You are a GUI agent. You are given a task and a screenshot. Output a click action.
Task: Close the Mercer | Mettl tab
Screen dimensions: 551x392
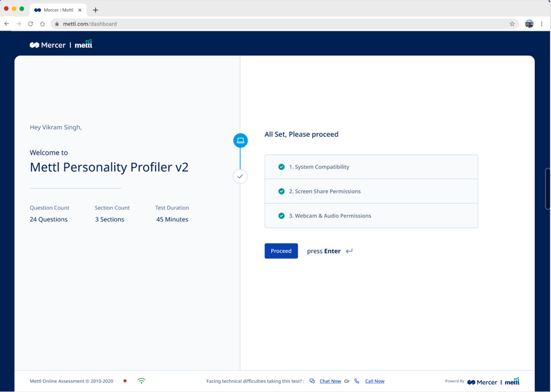click(80, 10)
